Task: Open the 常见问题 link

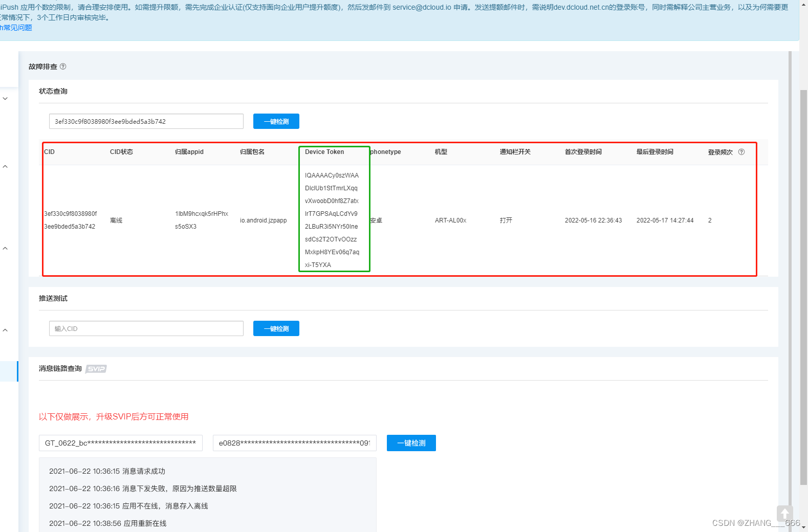Action: tap(17, 28)
